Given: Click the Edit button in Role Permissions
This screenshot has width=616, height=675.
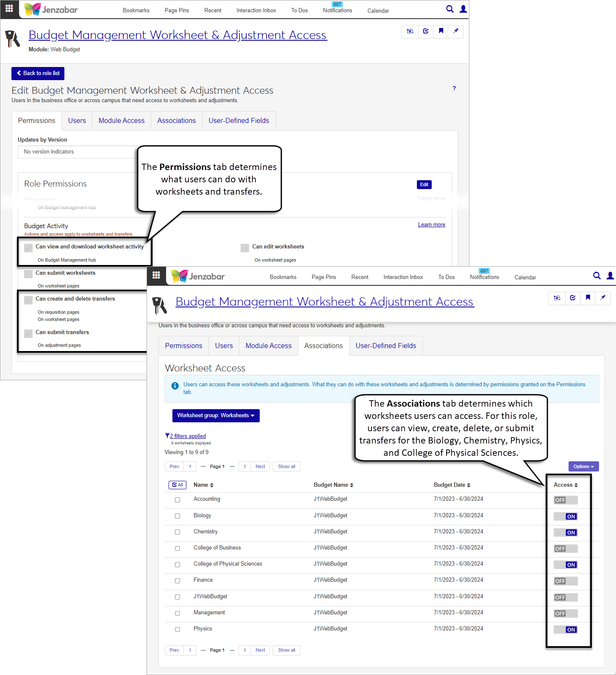Looking at the screenshot, I should [x=424, y=185].
